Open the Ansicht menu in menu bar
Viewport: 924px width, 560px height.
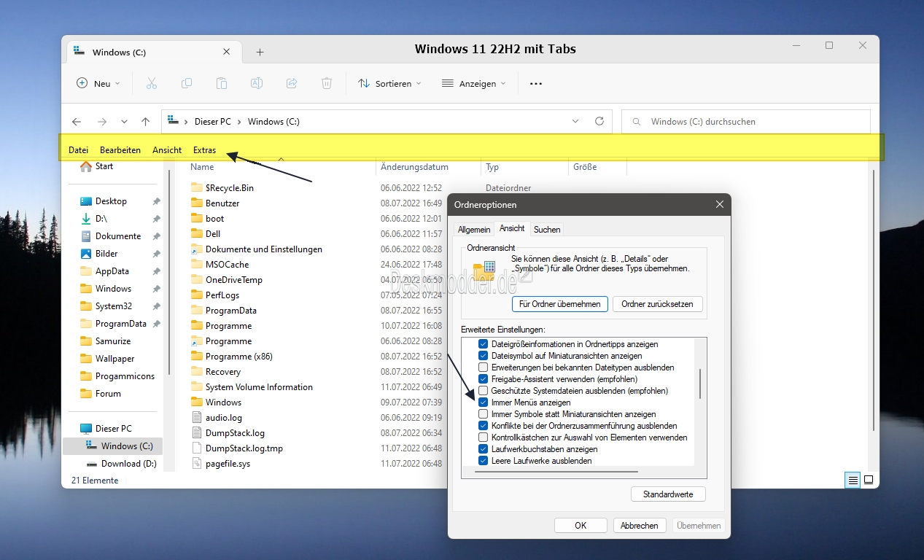(167, 150)
